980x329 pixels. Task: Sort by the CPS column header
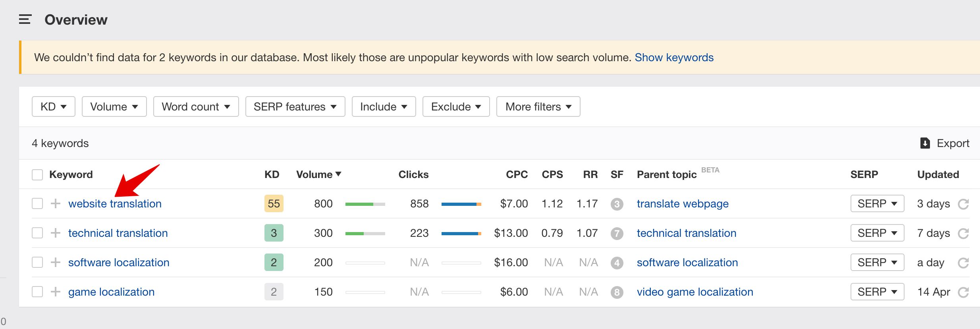click(552, 174)
